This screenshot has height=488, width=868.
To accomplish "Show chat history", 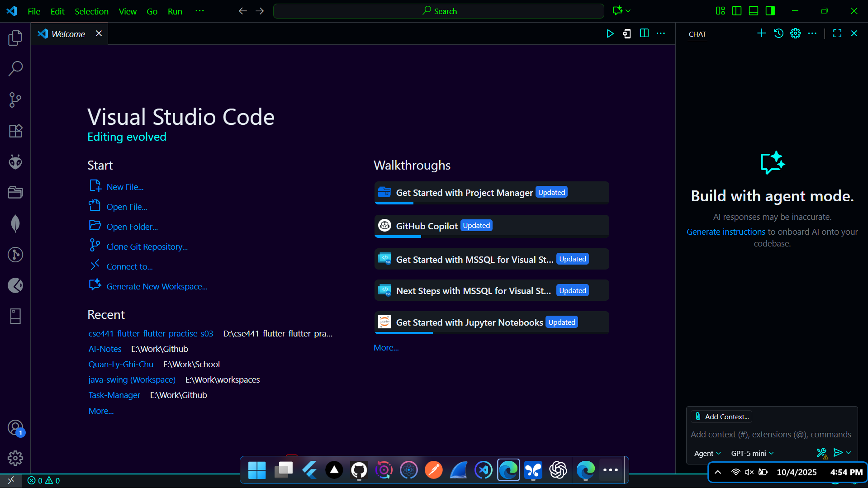I will (x=778, y=33).
